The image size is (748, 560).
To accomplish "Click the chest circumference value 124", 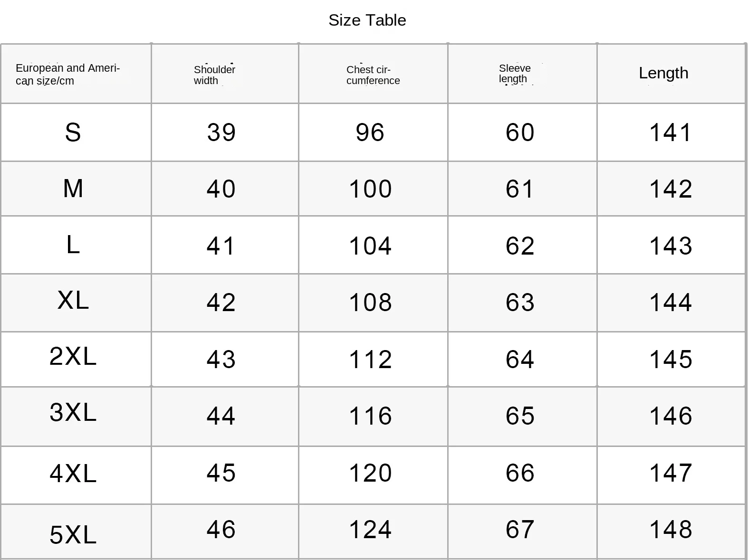I will coord(370,530).
